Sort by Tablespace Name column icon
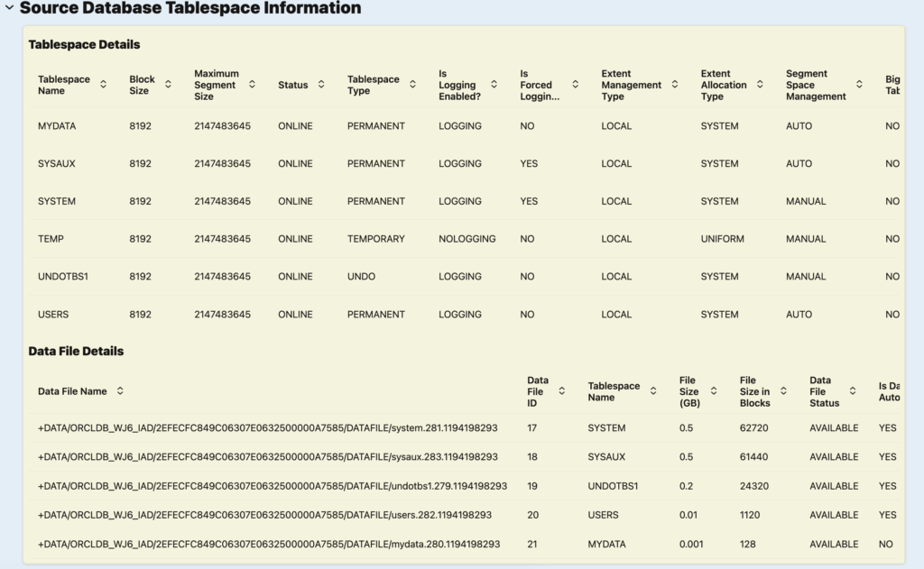924x569 pixels. click(103, 85)
